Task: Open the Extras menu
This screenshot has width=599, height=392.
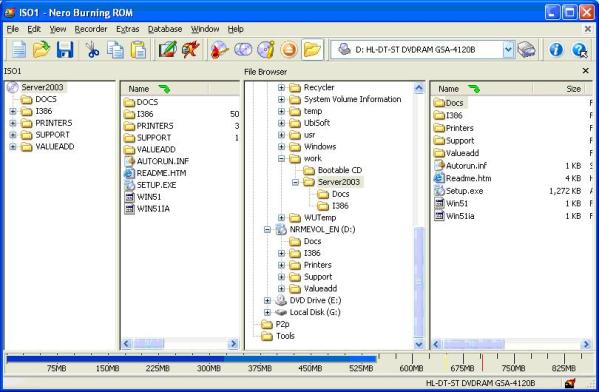Action: pos(128,29)
